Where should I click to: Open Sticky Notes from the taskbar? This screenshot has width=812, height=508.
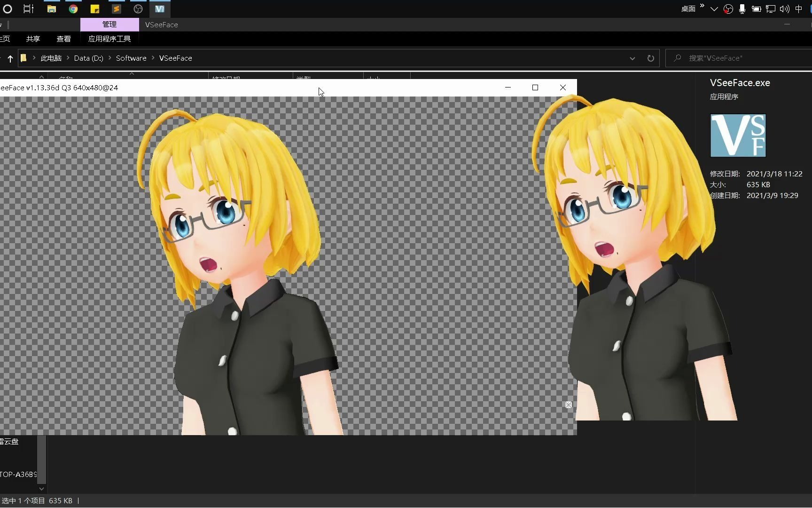(x=95, y=8)
